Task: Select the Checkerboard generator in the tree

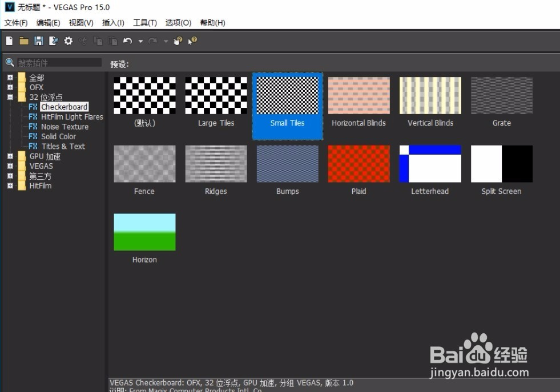Action: [x=65, y=107]
